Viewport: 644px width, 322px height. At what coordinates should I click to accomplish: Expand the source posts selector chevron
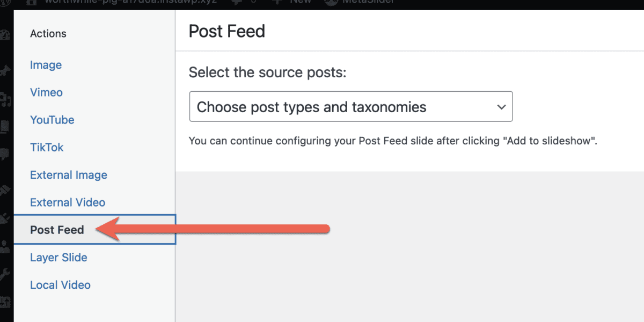501,106
